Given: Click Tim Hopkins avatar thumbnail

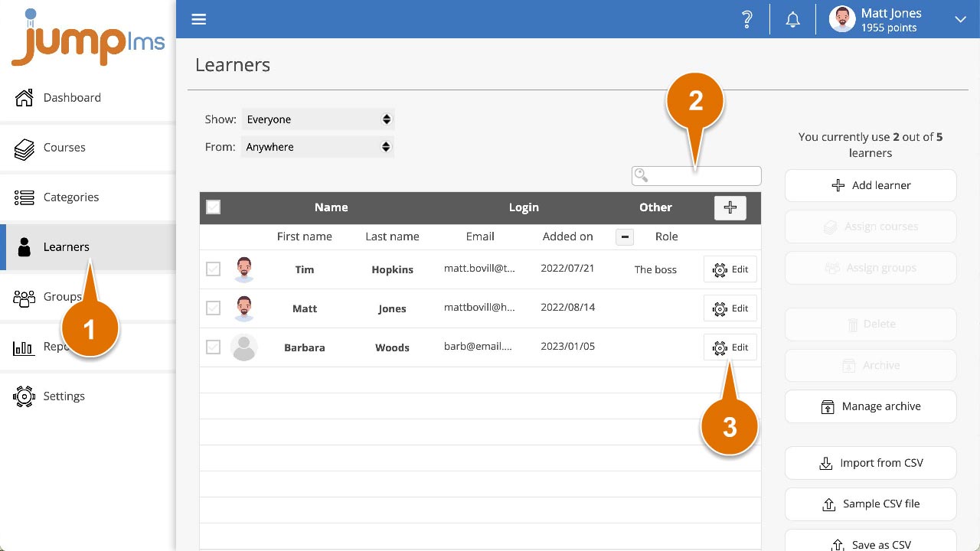Looking at the screenshot, I should pos(244,269).
